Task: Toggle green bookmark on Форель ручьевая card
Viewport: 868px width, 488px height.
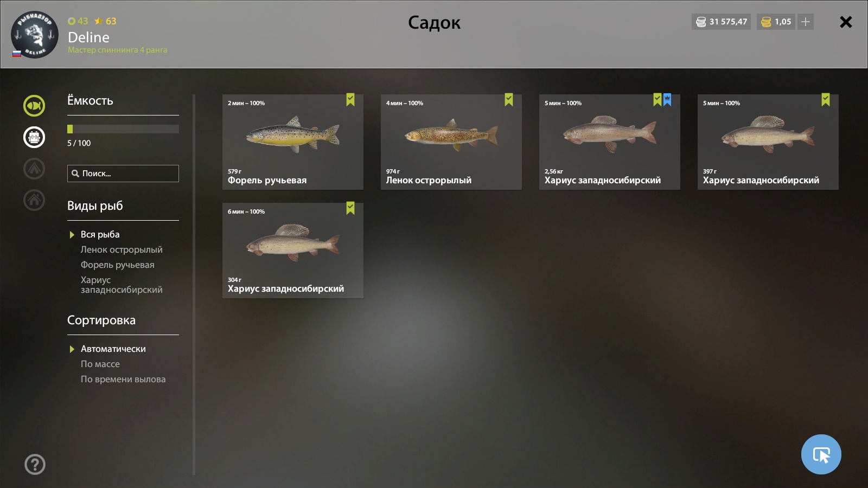Action: 350,99
